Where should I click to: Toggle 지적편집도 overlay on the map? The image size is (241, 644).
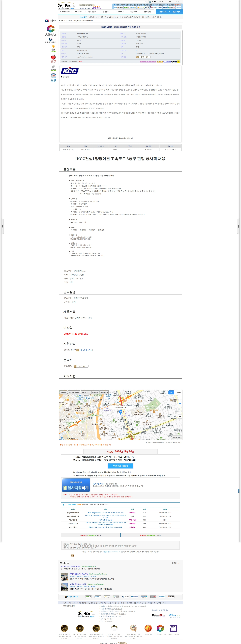pyautogui.click(x=104, y=392)
